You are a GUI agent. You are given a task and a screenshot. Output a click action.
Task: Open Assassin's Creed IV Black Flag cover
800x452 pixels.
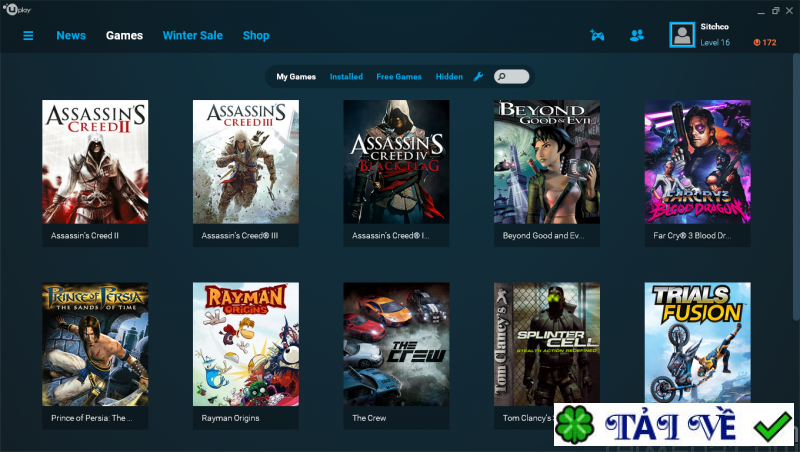(396, 162)
